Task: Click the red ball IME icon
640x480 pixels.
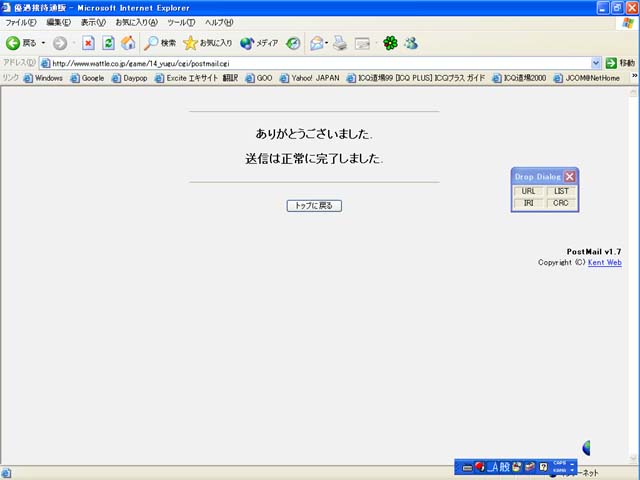Action: [x=480, y=467]
